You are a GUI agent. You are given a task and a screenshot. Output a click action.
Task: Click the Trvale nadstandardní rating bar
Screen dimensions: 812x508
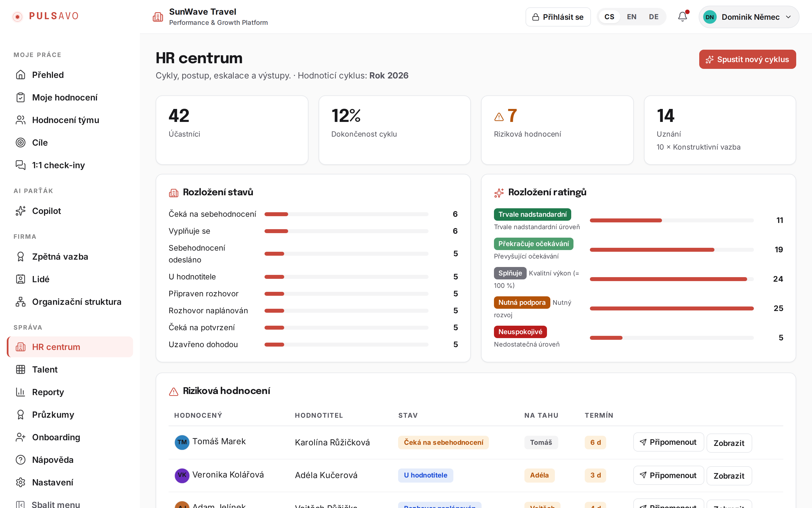click(x=672, y=220)
